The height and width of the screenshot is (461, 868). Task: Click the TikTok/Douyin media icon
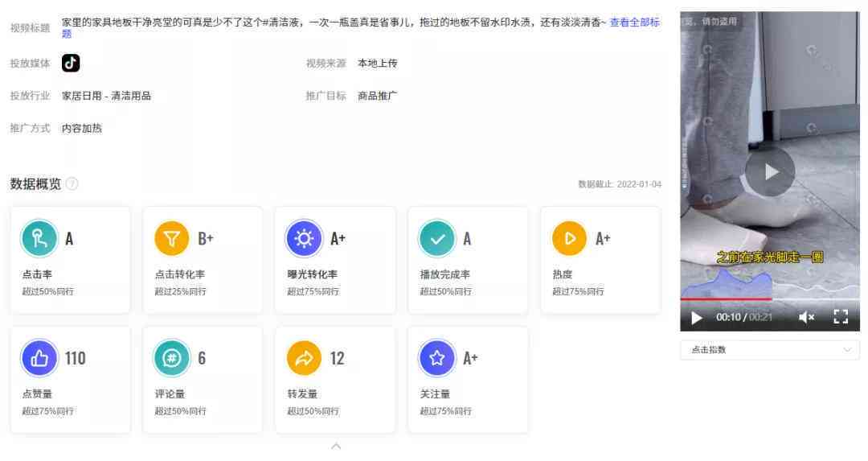click(x=70, y=64)
